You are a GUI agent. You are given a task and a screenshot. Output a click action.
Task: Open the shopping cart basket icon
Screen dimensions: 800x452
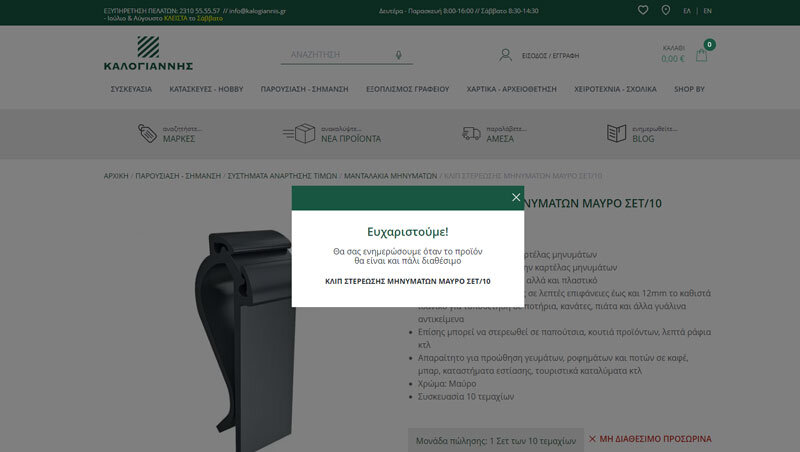[x=702, y=55]
